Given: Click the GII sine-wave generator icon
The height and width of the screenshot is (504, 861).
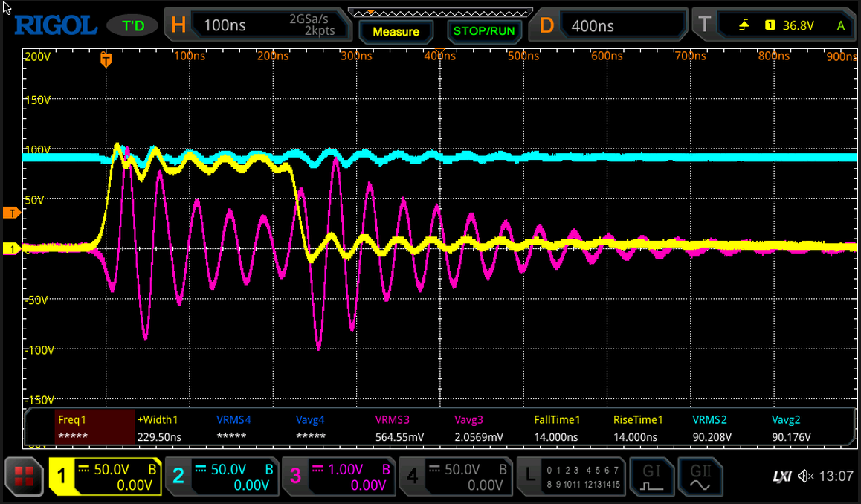Looking at the screenshot, I should pos(700,476).
